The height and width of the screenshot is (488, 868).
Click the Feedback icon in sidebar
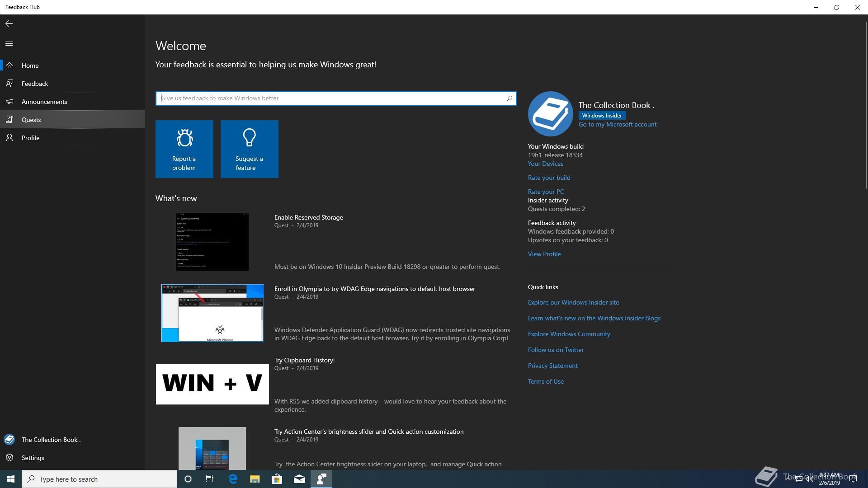tap(9, 84)
